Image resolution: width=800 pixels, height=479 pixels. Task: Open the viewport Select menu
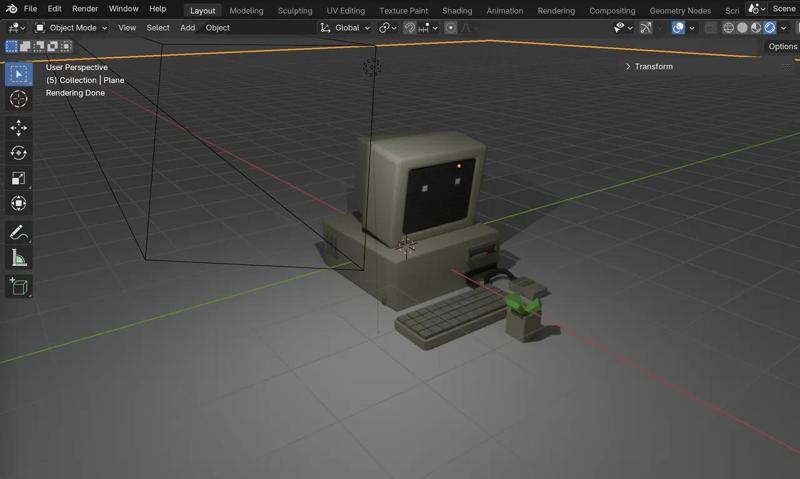pos(158,28)
